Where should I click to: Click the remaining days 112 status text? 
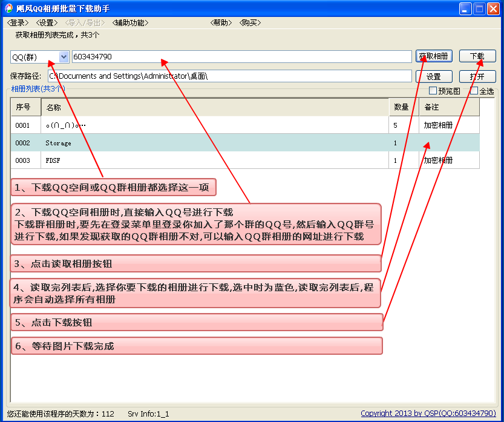(x=61, y=414)
